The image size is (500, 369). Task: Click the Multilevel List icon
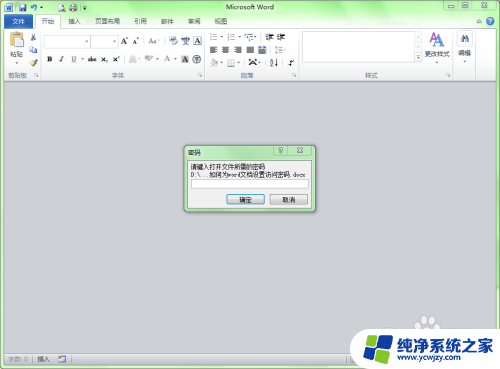(250, 37)
